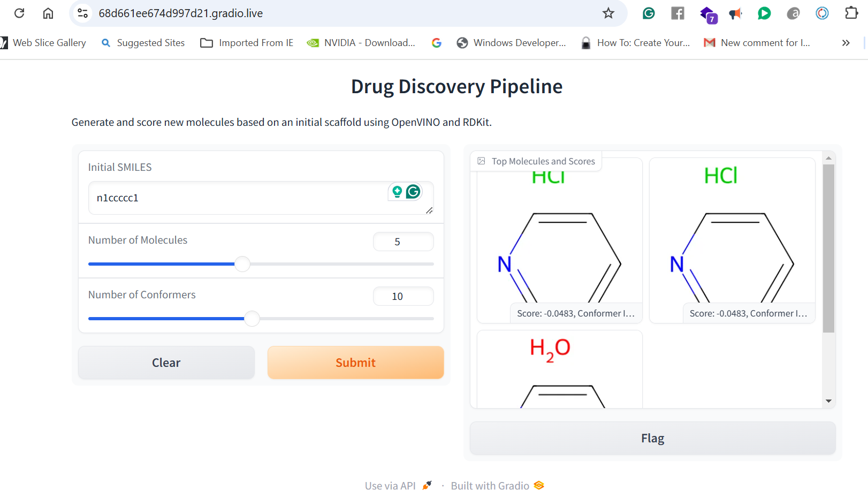Open the New comment Gmail bookmark
Image resolution: width=868 pixels, height=497 pixels.
tap(757, 43)
